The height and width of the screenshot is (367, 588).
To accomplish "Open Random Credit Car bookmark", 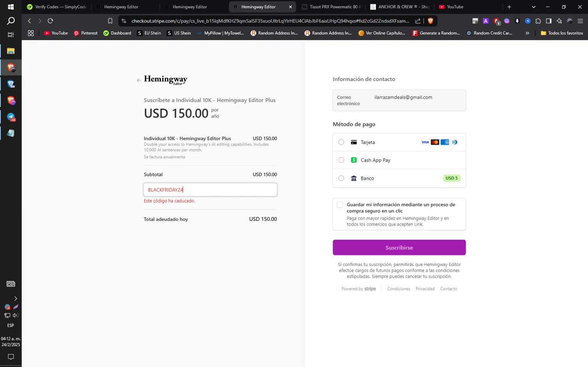I will pyautogui.click(x=489, y=33).
